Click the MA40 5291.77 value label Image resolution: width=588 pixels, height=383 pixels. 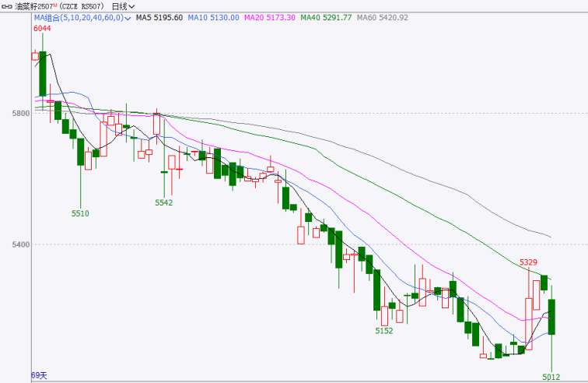[x=326, y=18]
